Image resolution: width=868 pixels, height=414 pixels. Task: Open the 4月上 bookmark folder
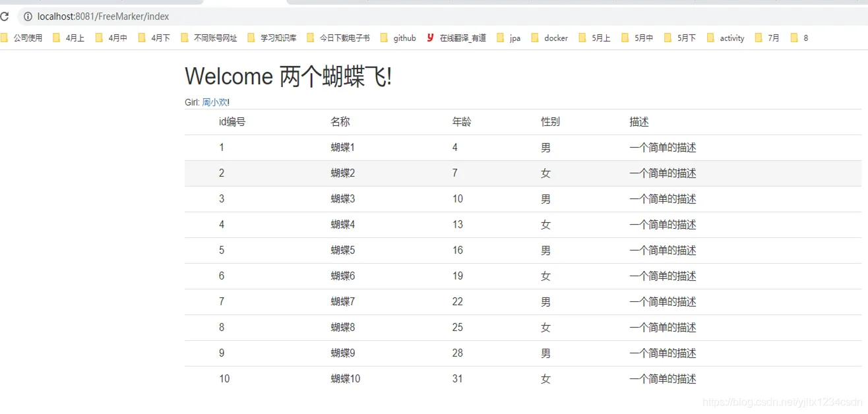(x=69, y=38)
